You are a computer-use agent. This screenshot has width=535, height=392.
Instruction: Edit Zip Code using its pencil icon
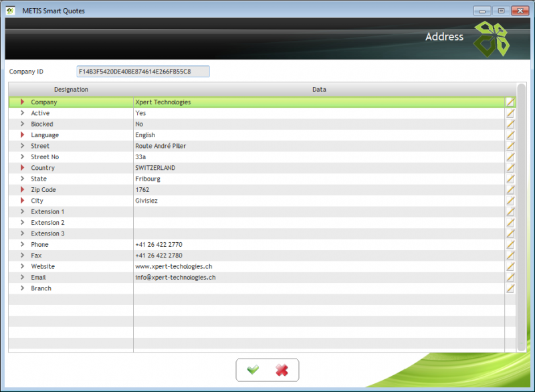pos(510,190)
